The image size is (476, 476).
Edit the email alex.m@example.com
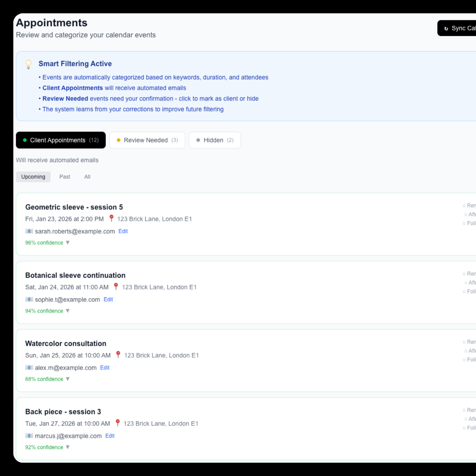coord(105,367)
